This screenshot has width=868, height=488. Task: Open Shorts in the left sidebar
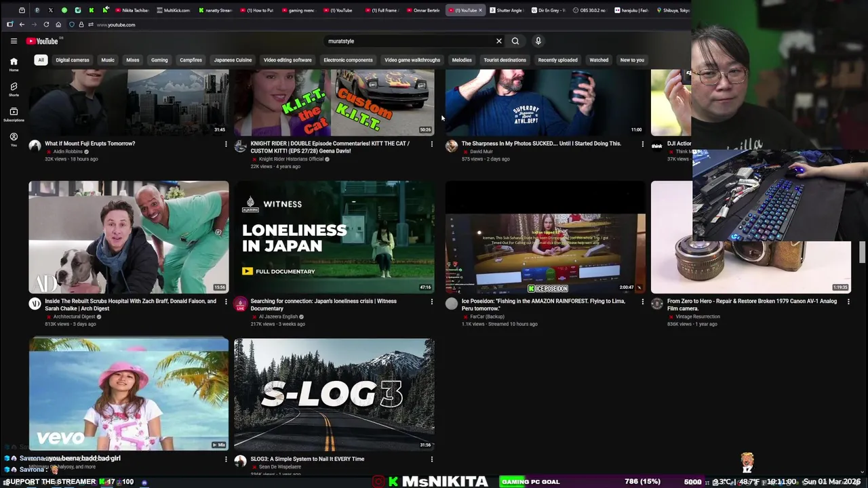click(x=14, y=89)
